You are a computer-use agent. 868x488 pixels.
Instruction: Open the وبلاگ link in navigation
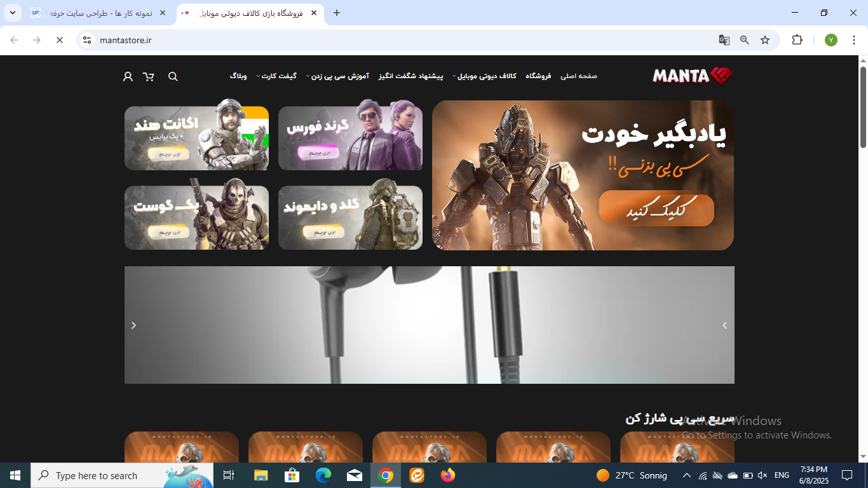[x=238, y=76]
